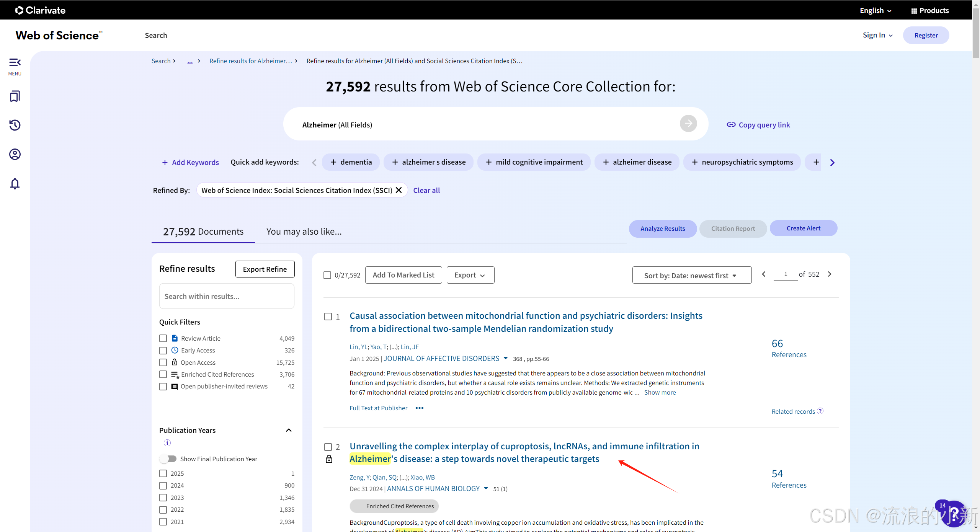The height and width of the screenshot is (532, 980).
Task: Open the Marked List bookmark icon
Action: click(15, 96)
